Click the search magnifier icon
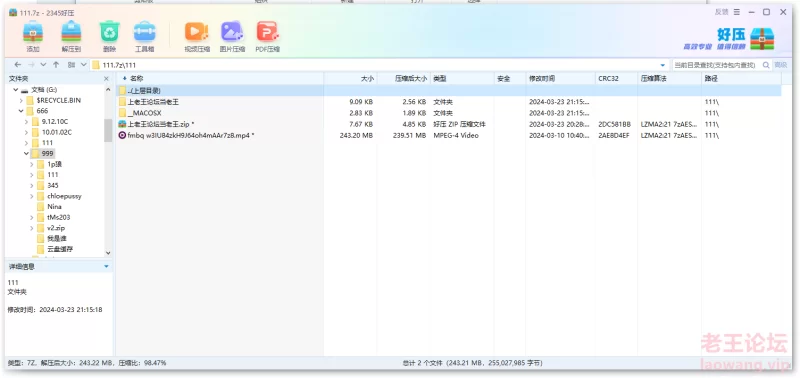The height and width of the screenshot is (378, 800). tap(766, 65)
